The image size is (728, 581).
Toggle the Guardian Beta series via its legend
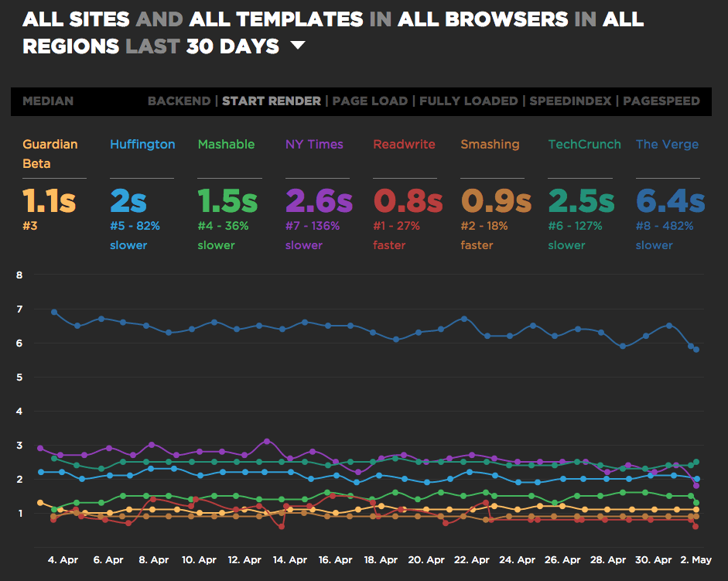(x=50, y=152)
